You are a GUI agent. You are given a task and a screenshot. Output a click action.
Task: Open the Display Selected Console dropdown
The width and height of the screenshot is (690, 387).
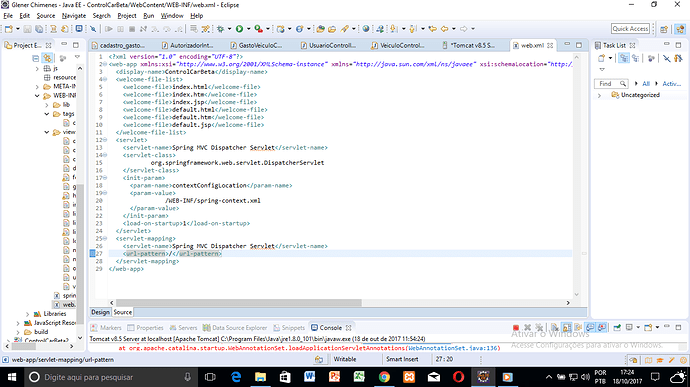click(x=638, y=328)
